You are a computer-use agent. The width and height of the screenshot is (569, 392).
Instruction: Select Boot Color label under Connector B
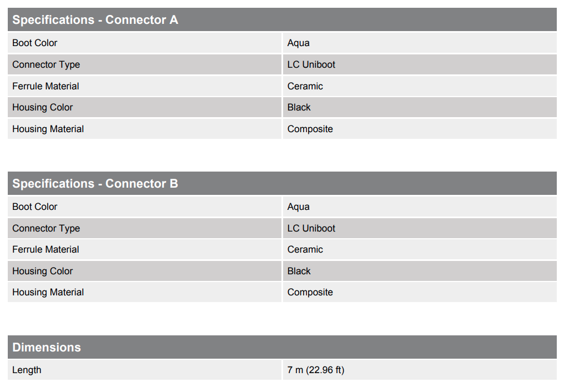pos(35,207)
